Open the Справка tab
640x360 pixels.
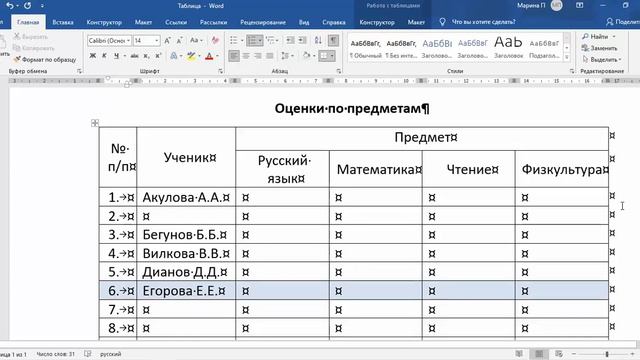(x=334, y=22)
